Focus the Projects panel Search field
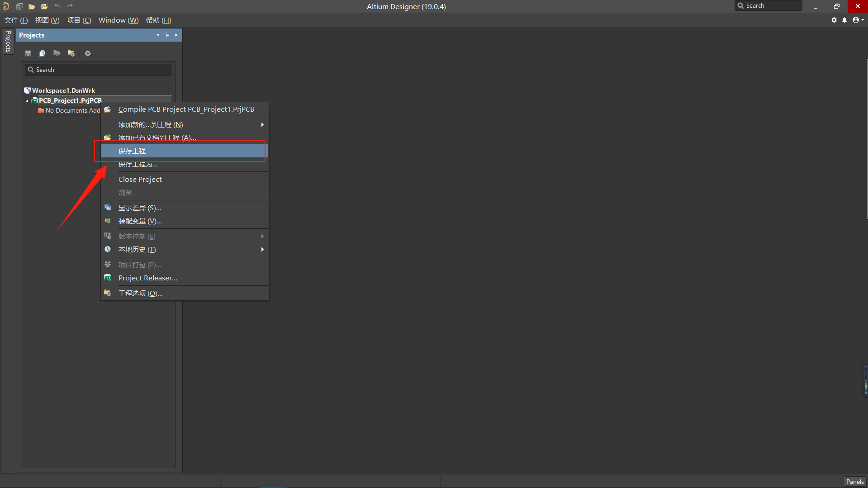The width and height of the screenshot is (868, 488). (98, 70)
